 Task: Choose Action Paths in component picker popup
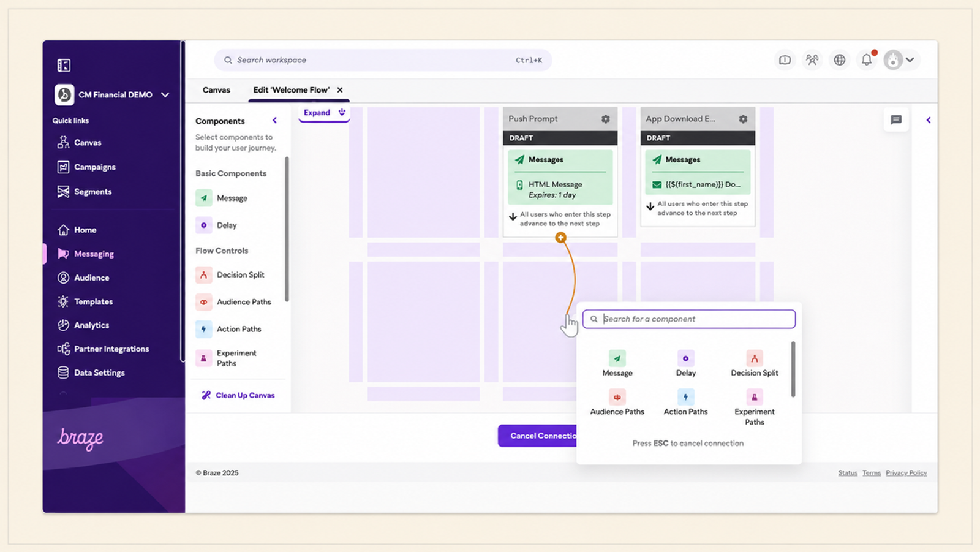(686, 403)
